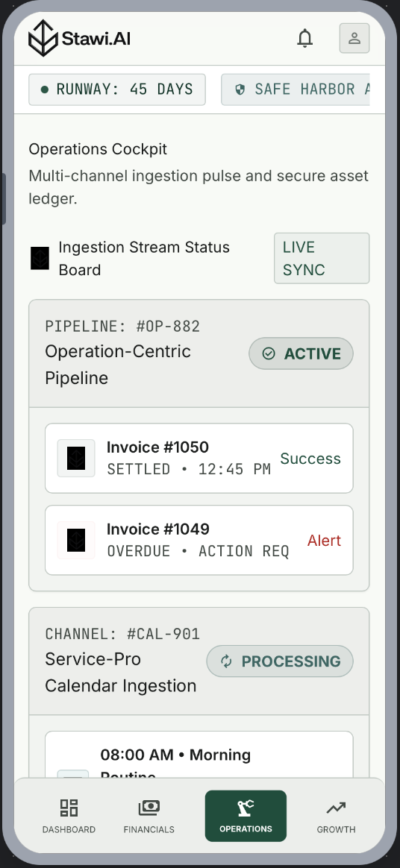The width and height of the screenshot is (400, 868).
Task: Switch to the Financials tab
Action: coord(149,816)
